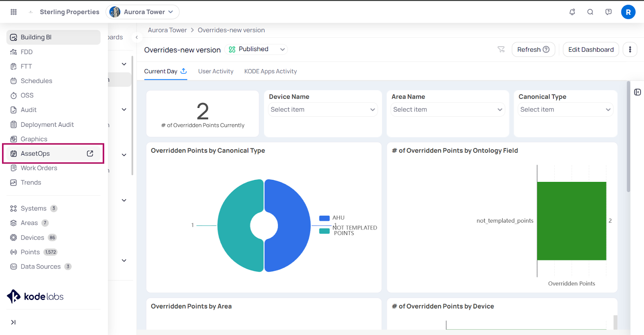Viewport: 644px width, 335px height.
Task: Open the Device Name dropdown
Action: pos(322,110)
